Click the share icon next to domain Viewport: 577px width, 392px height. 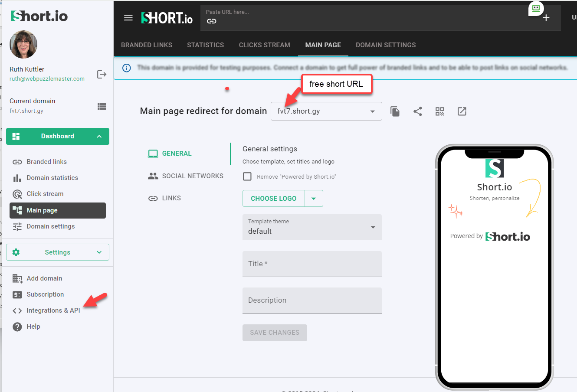[x=417, y=111]
